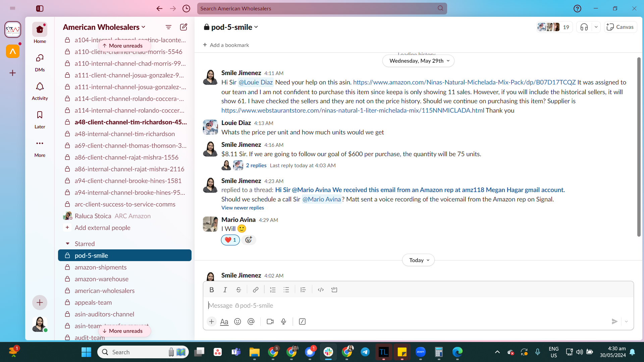Add a reaction to Mario's message

click(x=249, y=240)
